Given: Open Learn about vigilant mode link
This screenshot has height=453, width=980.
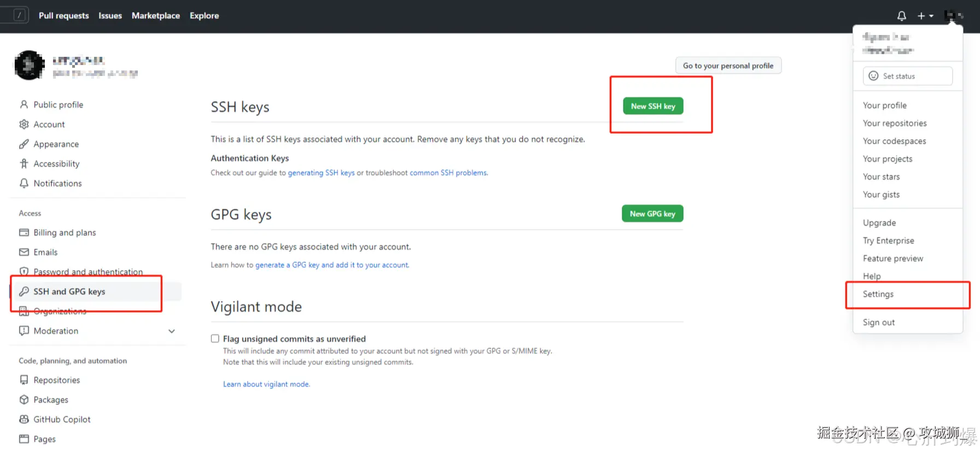Looking at the screenshot, I should (x=266, y=384).
